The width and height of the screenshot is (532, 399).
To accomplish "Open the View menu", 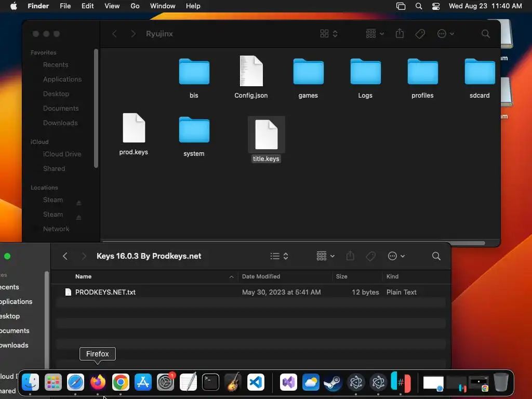I will tap(112, 6).
